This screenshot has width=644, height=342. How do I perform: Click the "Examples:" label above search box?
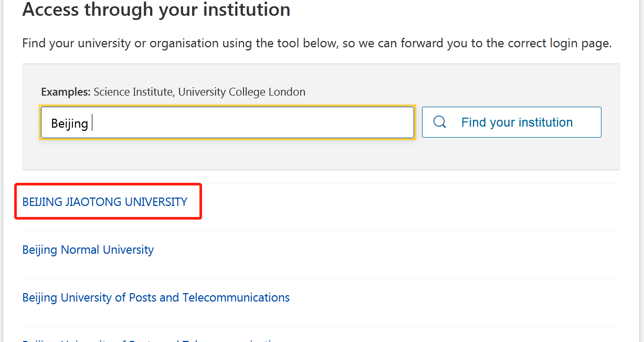pos(66,92)
